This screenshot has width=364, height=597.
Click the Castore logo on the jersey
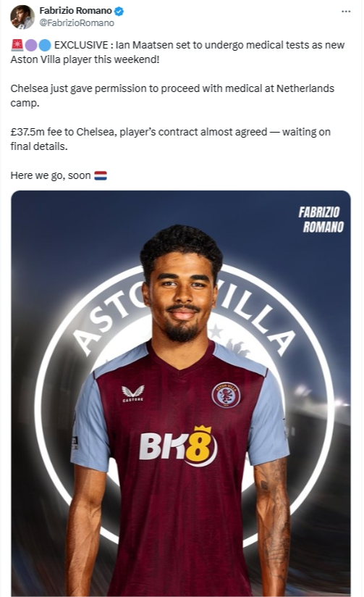[132, 393]
